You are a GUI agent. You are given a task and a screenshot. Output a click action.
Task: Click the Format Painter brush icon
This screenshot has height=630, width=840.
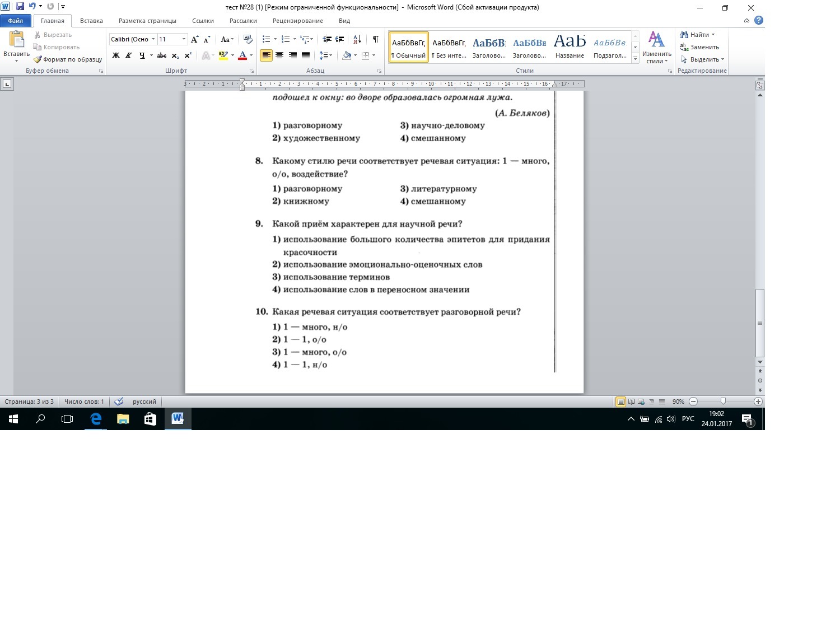pos(38,59)
